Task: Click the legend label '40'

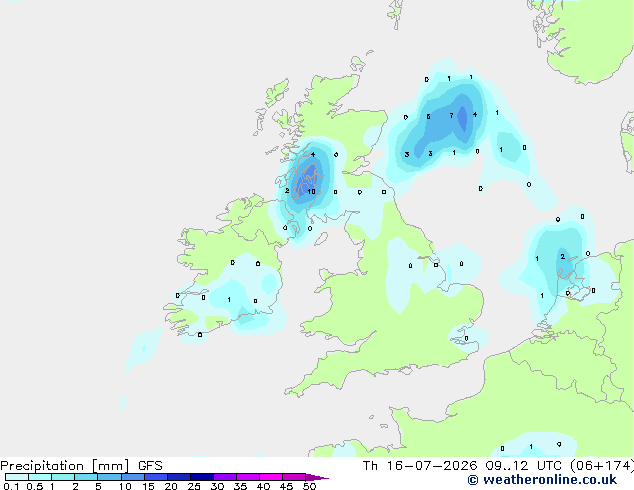Action: tap(263, 486)
